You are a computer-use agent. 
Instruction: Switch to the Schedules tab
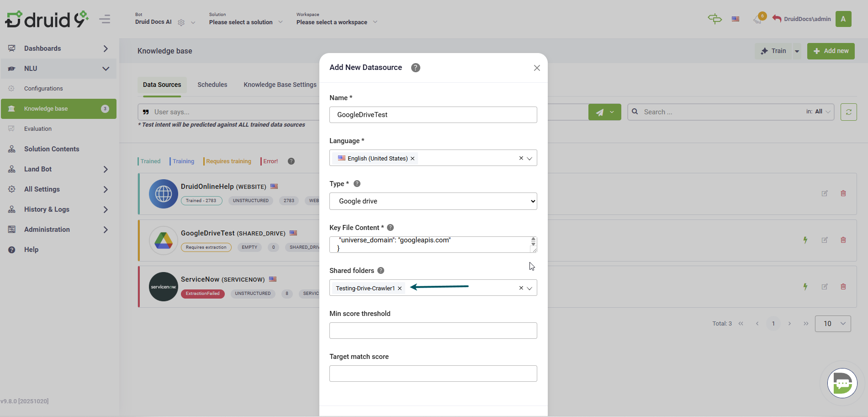[212, 85]
